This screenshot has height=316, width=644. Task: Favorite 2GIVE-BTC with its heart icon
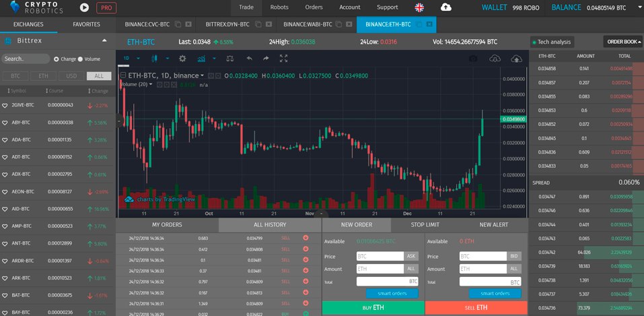coord(5,106)
